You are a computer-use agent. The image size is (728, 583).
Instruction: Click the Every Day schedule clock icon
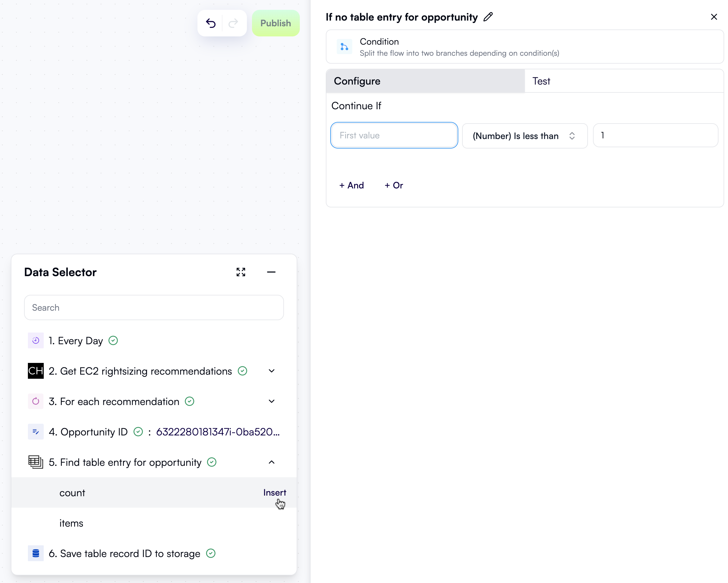pos(35,340)
